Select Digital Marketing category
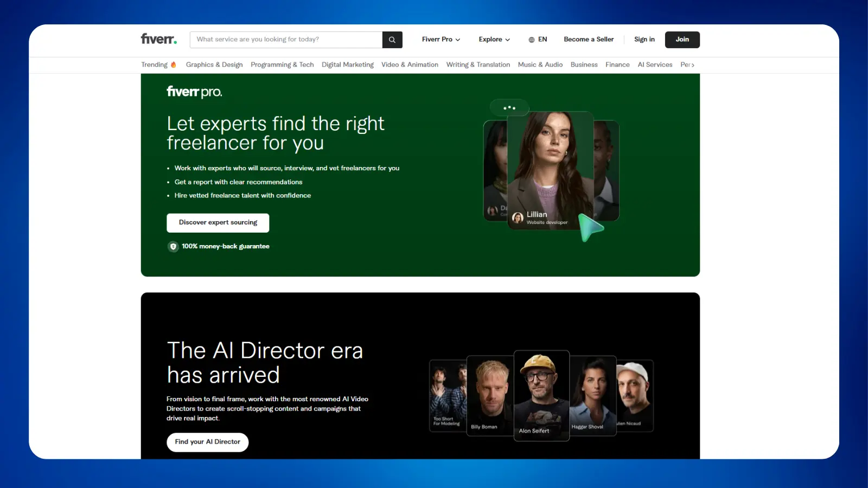 pyautogui.click(x=348, y=65)
